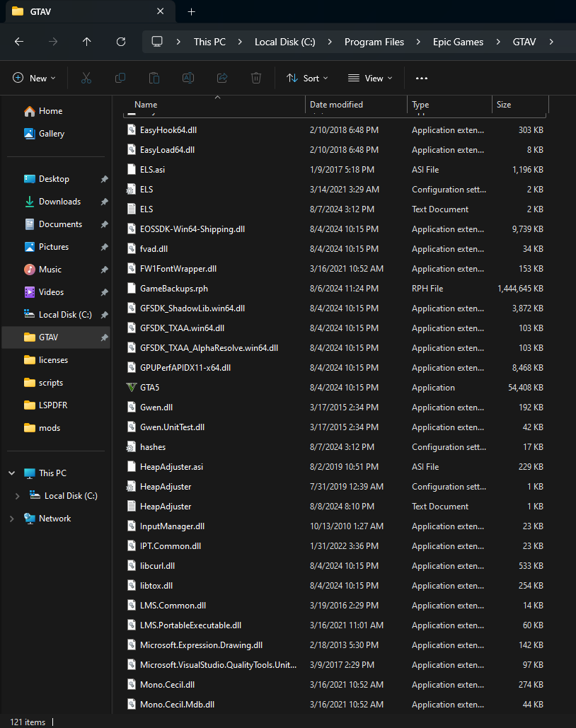
Task: Click the Share icon in toolbar
Action: 222,78
